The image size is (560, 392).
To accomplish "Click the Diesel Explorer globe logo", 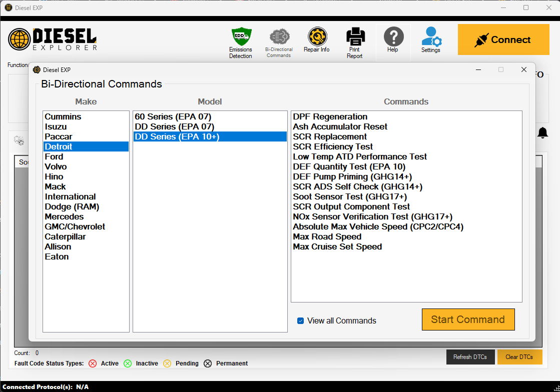I will [20, 39].
